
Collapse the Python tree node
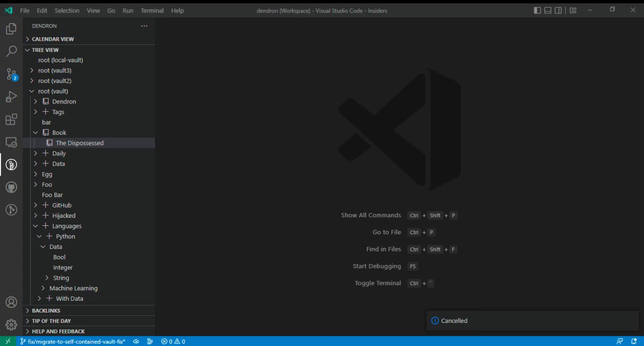pyautogui.click(x=39, y=236)
